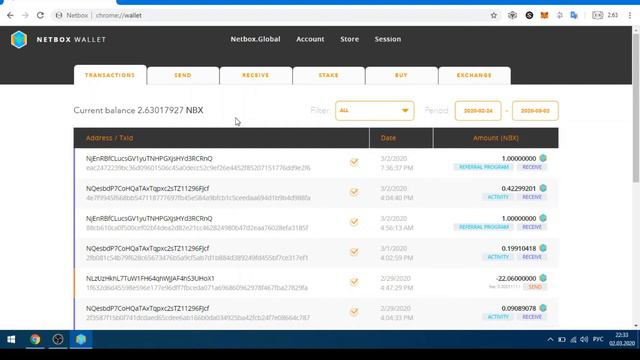Click address NLzUzHkhL7TuW1FH64qhWjJAF4nS3UHoX1
640x360 pixels.
tap(150, 278)
